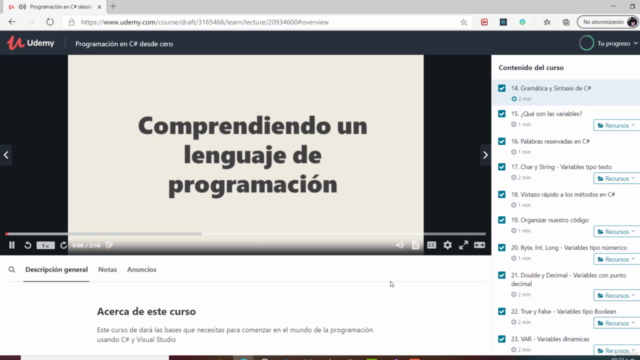
Task: Switch to the Anuncios tab
Action: tap(142, 269)
